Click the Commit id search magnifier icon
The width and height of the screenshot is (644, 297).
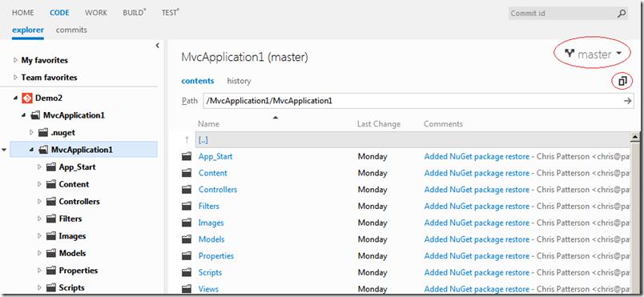622,14
